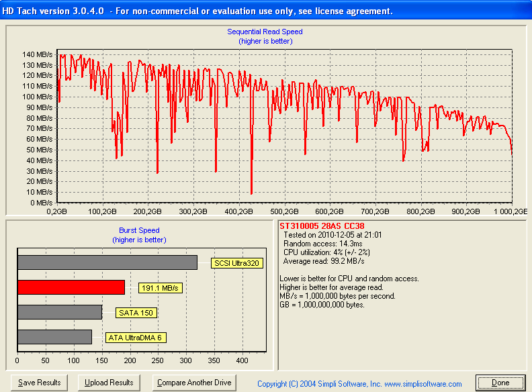The width and height of the screenshot is (532, 392).
Task: Click the 0,2GB axis label
Action: coord(56,211)
